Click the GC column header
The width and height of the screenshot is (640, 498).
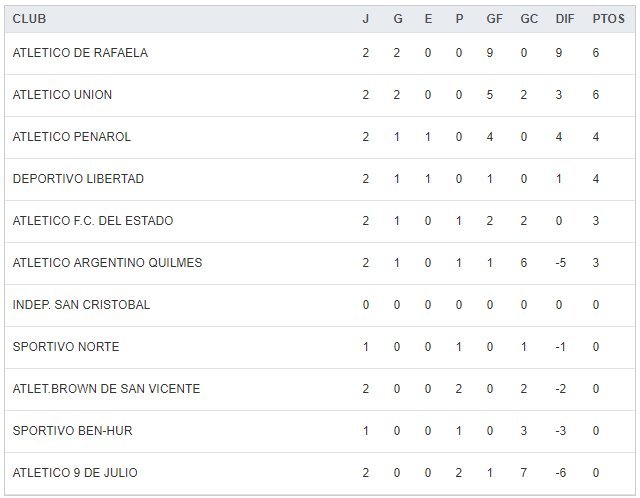pos(529,19)
